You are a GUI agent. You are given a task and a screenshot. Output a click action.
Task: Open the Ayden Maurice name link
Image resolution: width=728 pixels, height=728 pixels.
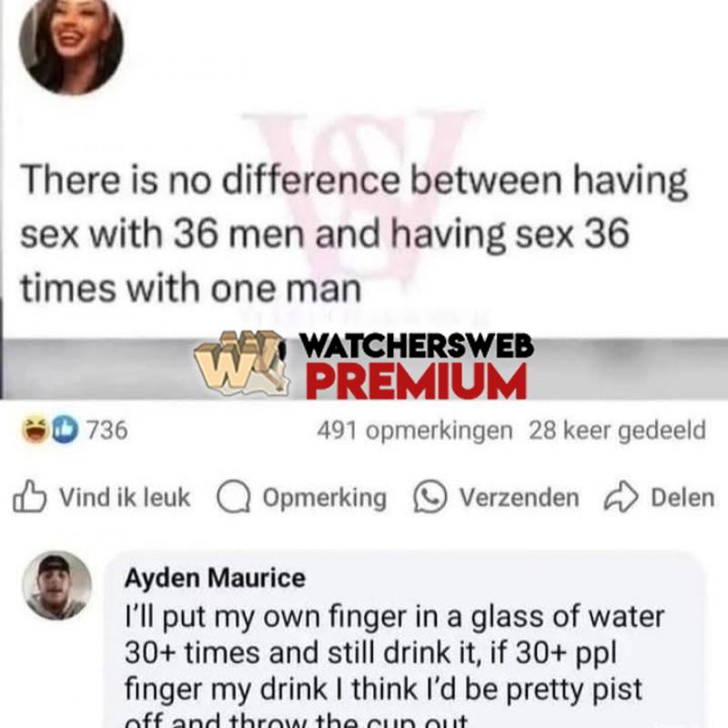pyautogui.click(x=215, y=578)
